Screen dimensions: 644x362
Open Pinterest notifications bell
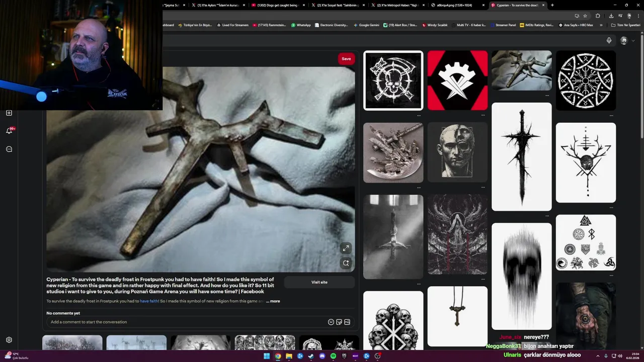(9, 131)
